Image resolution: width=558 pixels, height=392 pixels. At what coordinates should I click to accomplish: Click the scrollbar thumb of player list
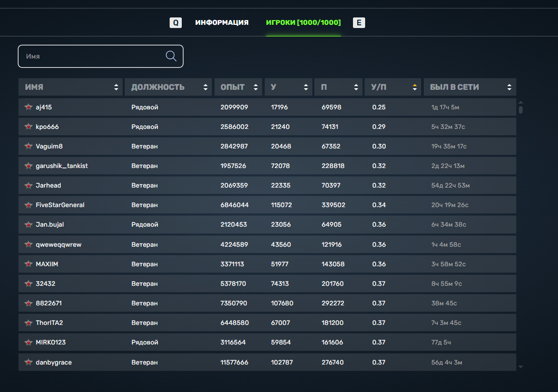[x=520, y=109]
